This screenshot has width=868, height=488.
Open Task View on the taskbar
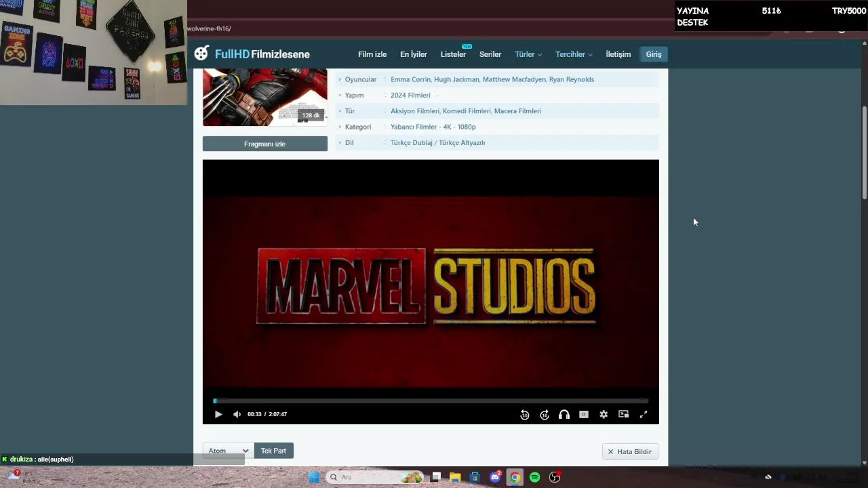coord(436,477)
